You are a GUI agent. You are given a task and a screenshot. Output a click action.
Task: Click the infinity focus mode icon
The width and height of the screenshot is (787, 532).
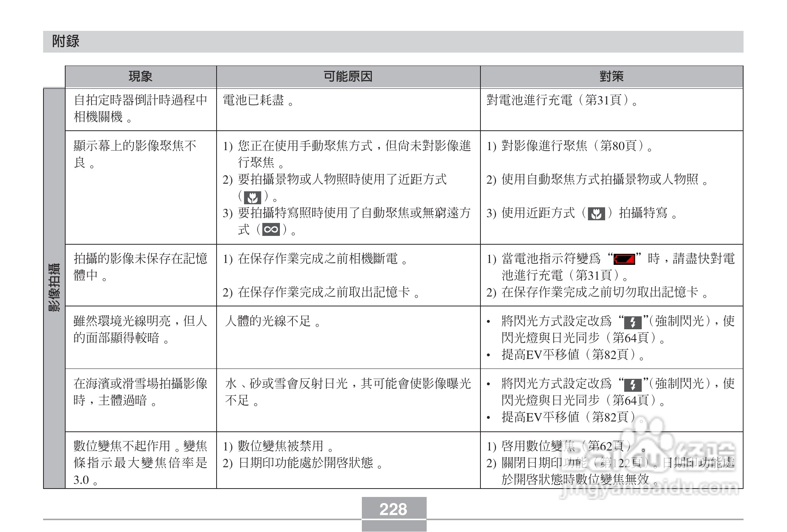(x=271, y=229)
